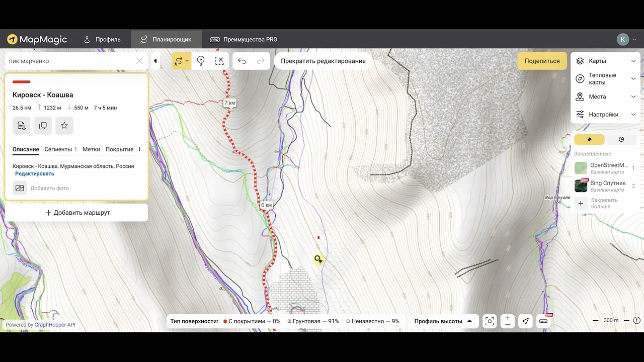Open the Покрытие tab
This screenshot has height=362, width=644.
(119, 149)
